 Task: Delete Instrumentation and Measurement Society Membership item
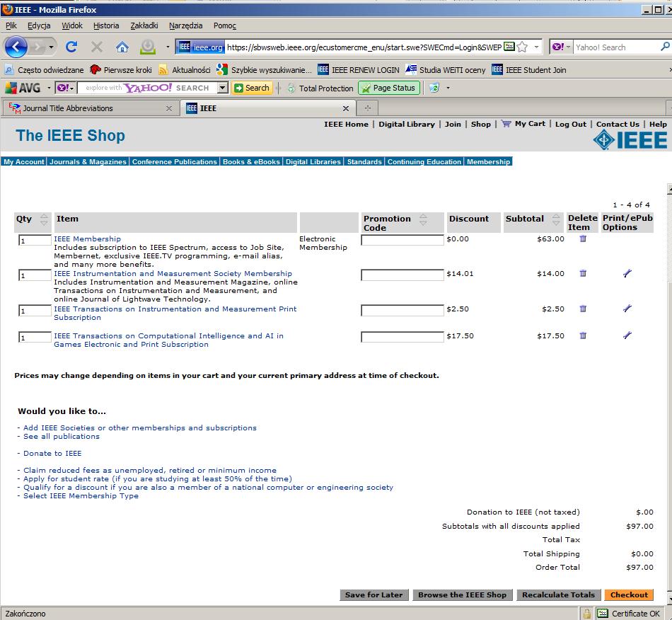tap(583, 273)
